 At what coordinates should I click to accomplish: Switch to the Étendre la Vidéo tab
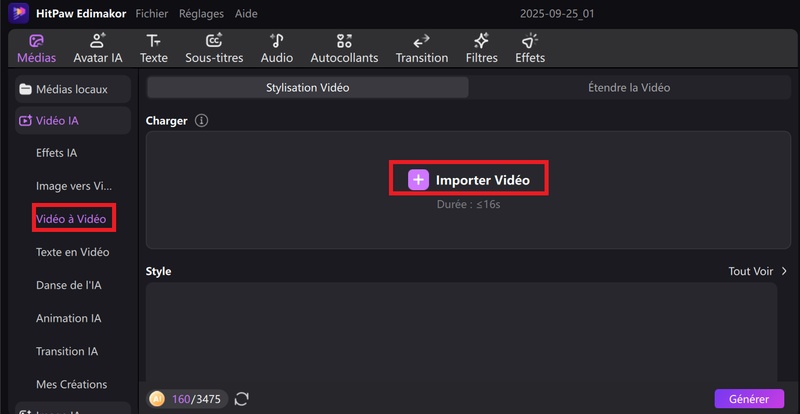click(628, 88)
